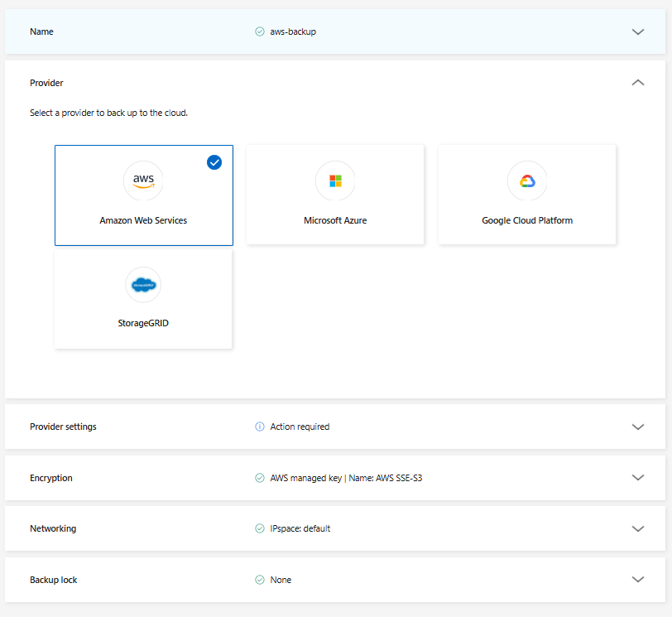Image resolution: width=672 pixels, height=617 pixels.
Task: Expand the Name section chevron
Action: pyautogui.click(x=637, y=31)
